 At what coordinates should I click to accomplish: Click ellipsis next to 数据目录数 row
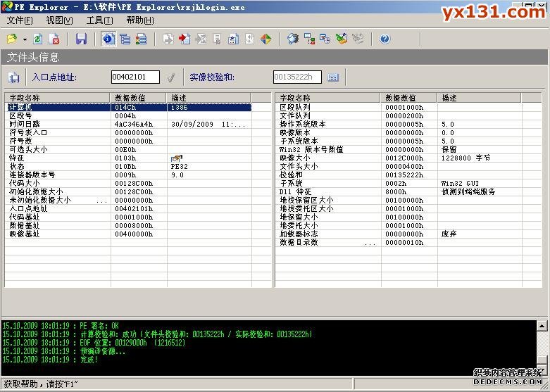point(370,243)
